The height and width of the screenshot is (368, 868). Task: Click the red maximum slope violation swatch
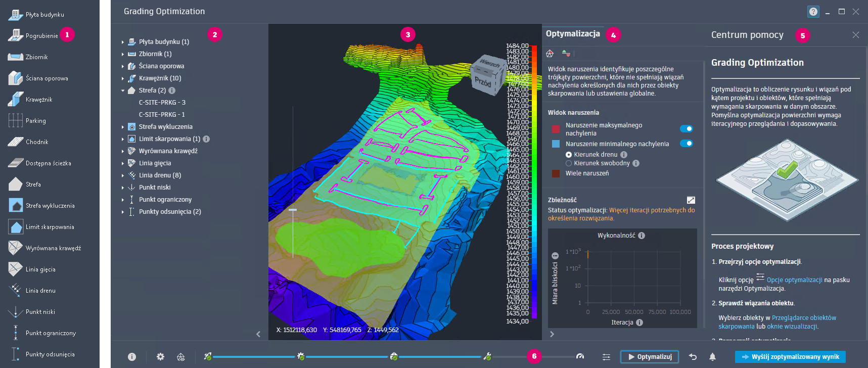[556, 129]
